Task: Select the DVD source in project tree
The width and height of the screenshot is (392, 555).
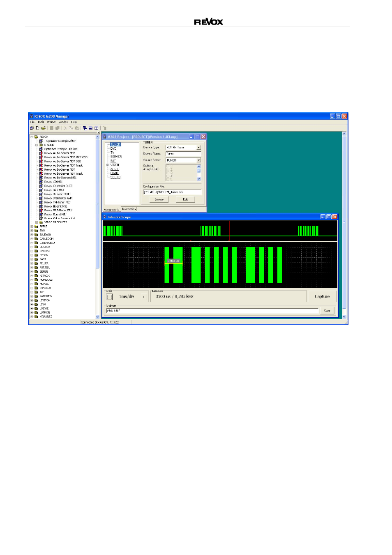Action: pyautogui.click(x=113, y=148)
